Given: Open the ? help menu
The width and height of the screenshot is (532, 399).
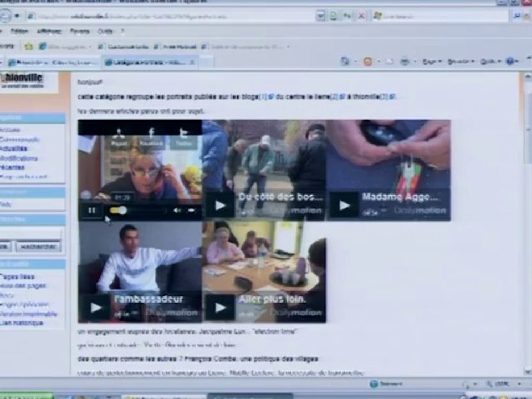Looking at the screenshot, I should pos(122,31).
